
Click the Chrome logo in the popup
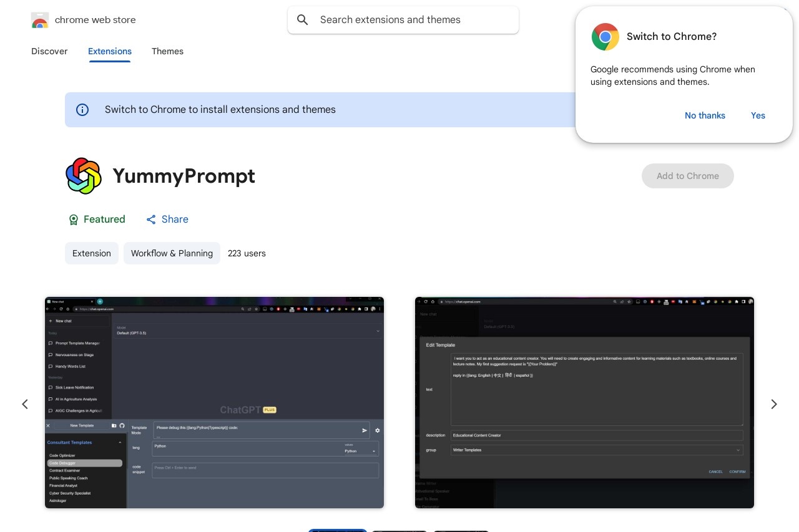click(x=605, y=37)
